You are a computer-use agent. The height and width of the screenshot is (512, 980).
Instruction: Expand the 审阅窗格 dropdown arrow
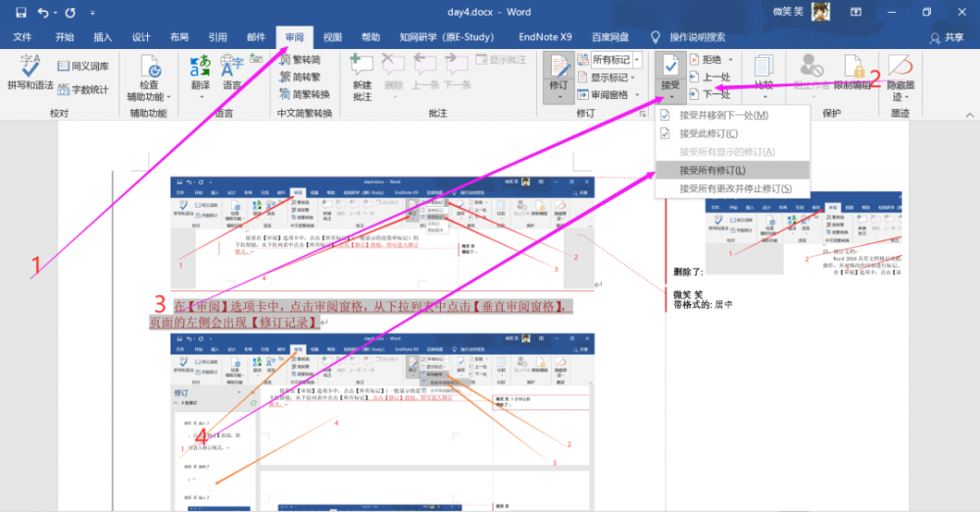click(637, 94)
